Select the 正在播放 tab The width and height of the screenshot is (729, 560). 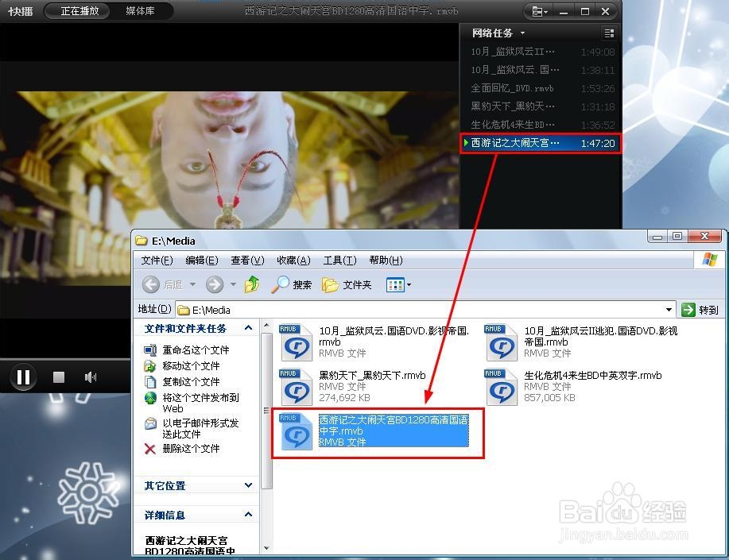[x=79, y=10]
